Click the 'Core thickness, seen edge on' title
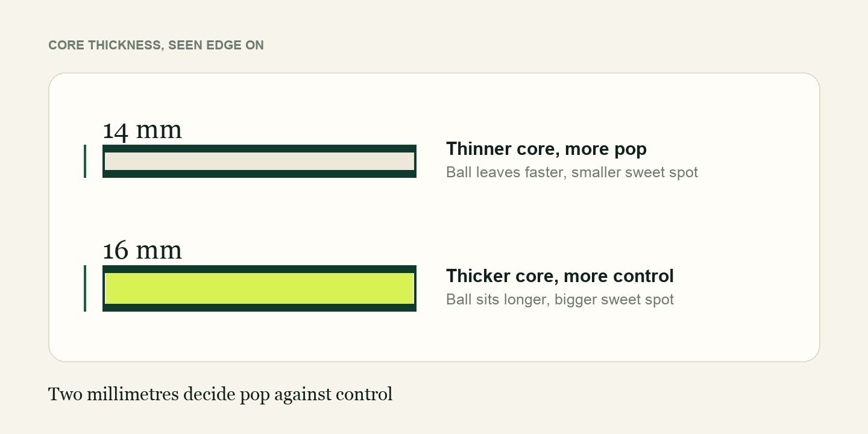The width and height of the screenshot is (868, 434). coord(156,45)
